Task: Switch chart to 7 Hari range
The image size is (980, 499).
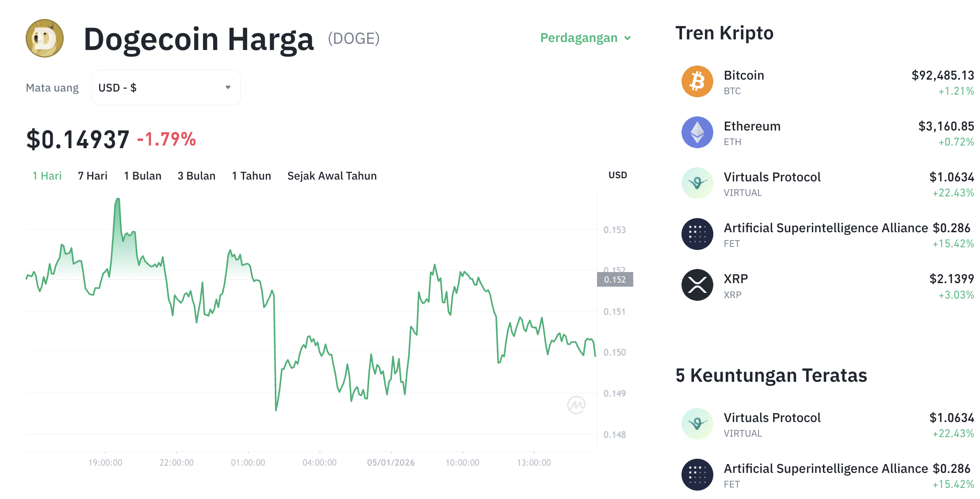Action: click(92, 176)
